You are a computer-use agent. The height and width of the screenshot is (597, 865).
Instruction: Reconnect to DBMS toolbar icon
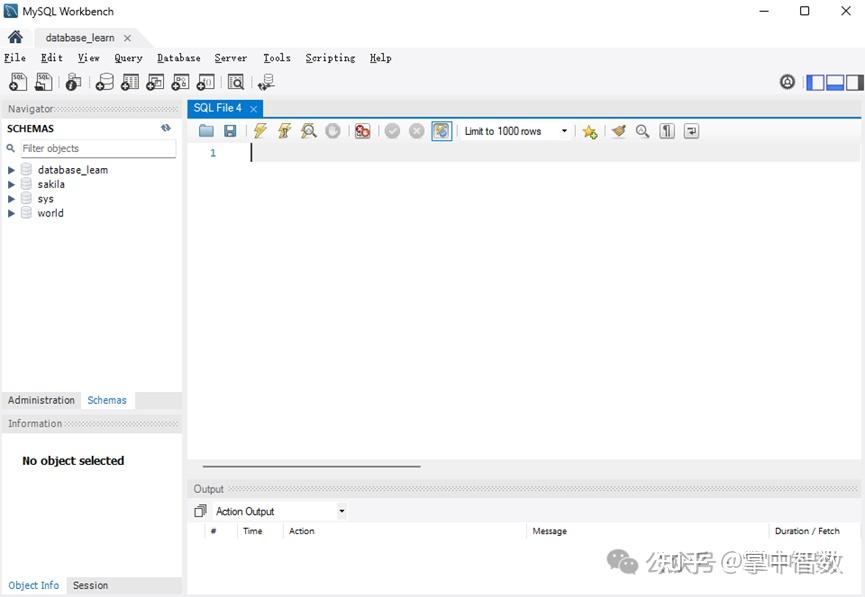coord(266,82)
